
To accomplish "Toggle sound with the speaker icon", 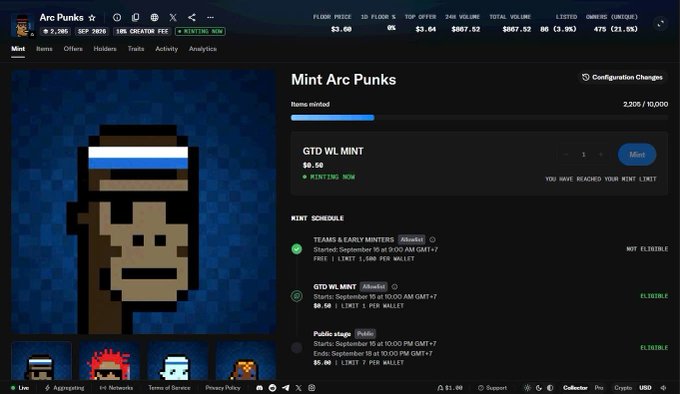I will (663, 388).
